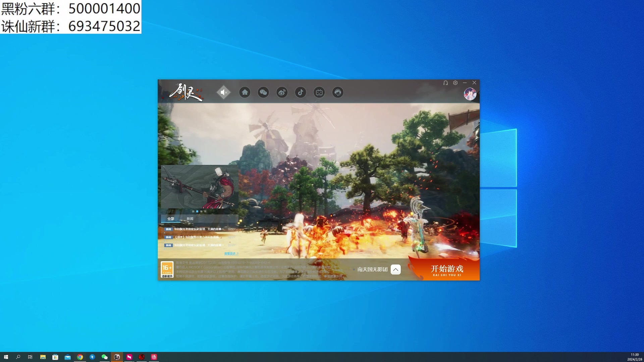Open the Bilibili TV icon in launcher

click(319, 92)
